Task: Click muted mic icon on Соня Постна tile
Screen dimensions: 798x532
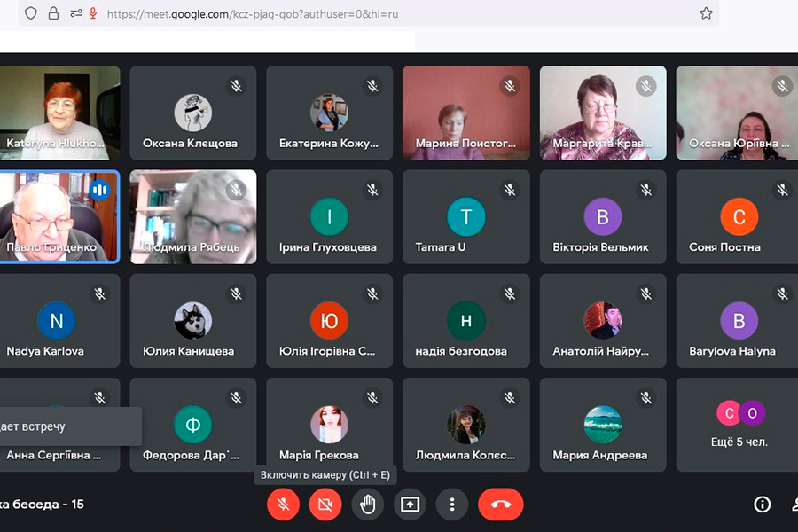Action: pos(782,190)
